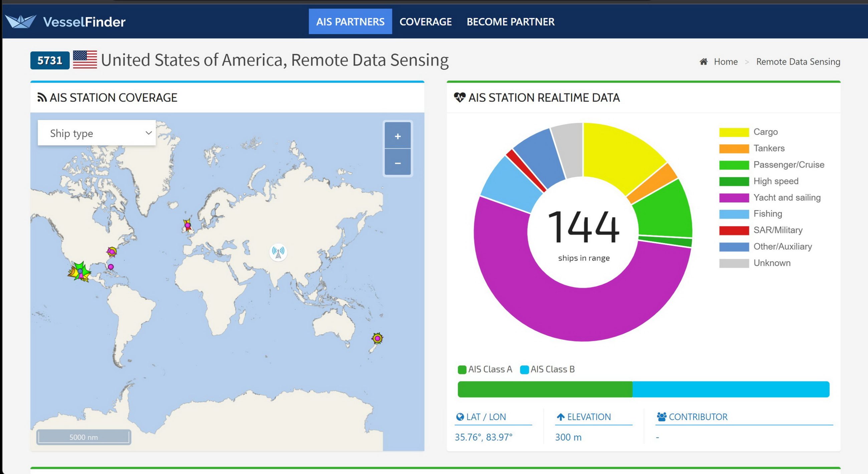Click the United States flag icon
Image resolution: width=868 pixels, height=474 pixels.
[85, 60]
